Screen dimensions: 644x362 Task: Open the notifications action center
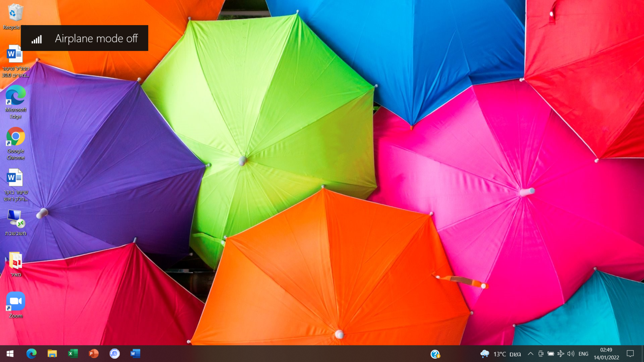[x=630, y=354]
